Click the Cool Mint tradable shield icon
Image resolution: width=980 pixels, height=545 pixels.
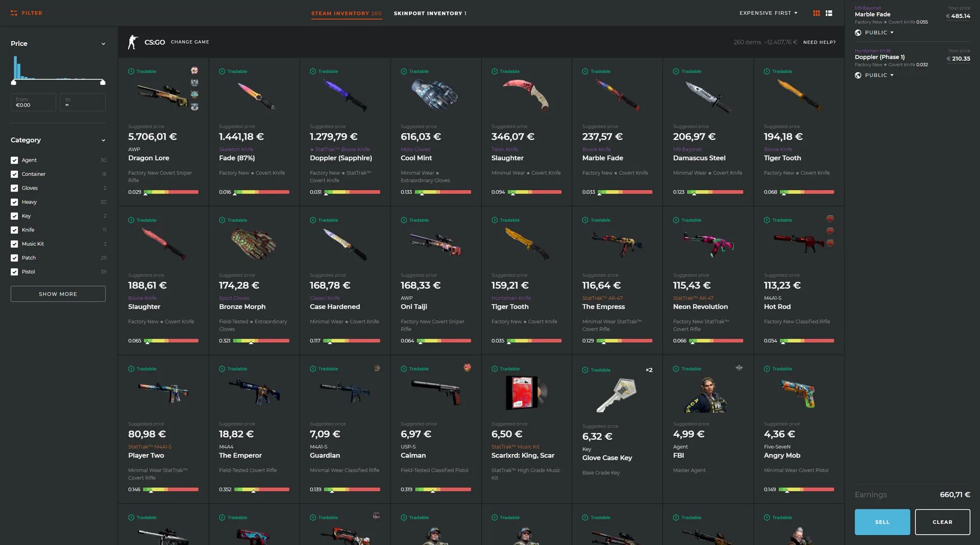404,71
